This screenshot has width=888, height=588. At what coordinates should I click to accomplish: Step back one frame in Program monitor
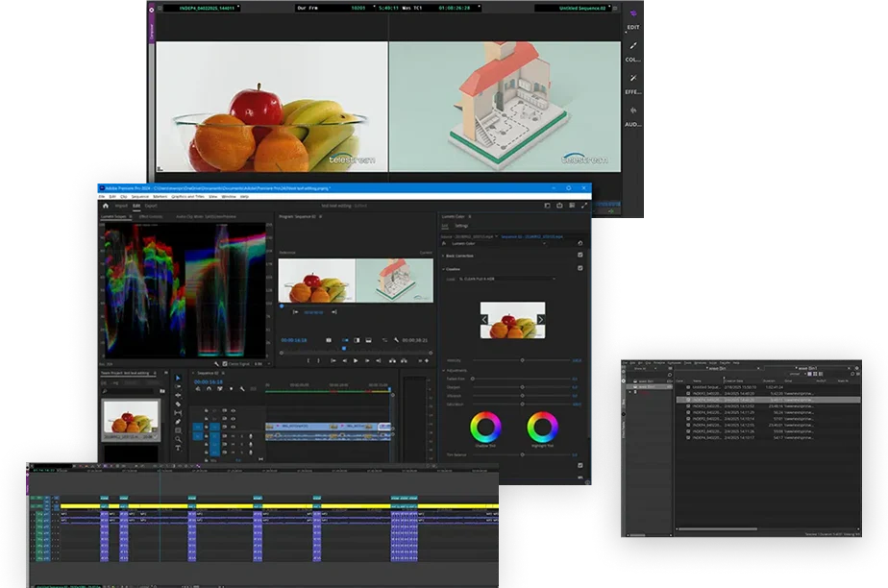click(x=344, y=360)
